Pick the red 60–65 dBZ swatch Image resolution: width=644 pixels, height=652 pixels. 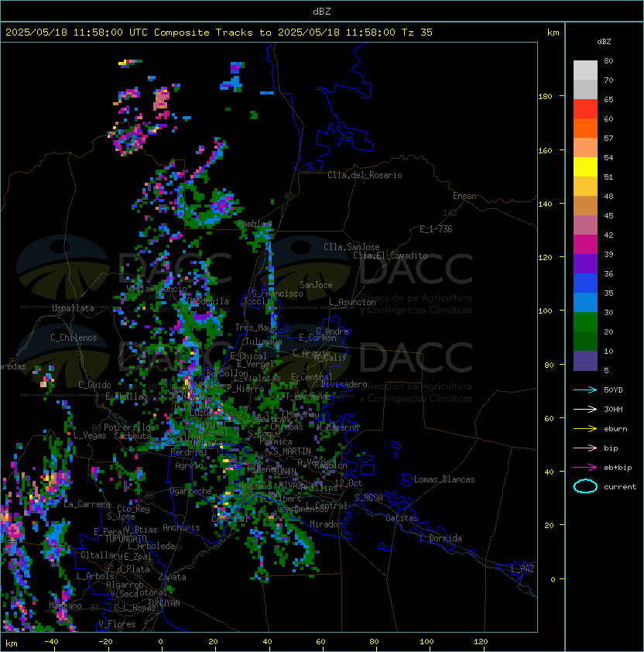(585, 109)
